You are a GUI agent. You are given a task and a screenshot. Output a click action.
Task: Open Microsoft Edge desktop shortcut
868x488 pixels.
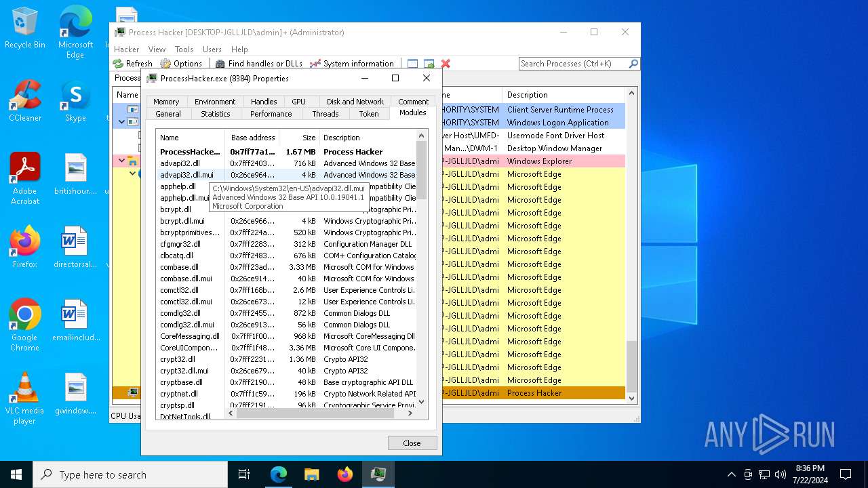tap(75, 33)
